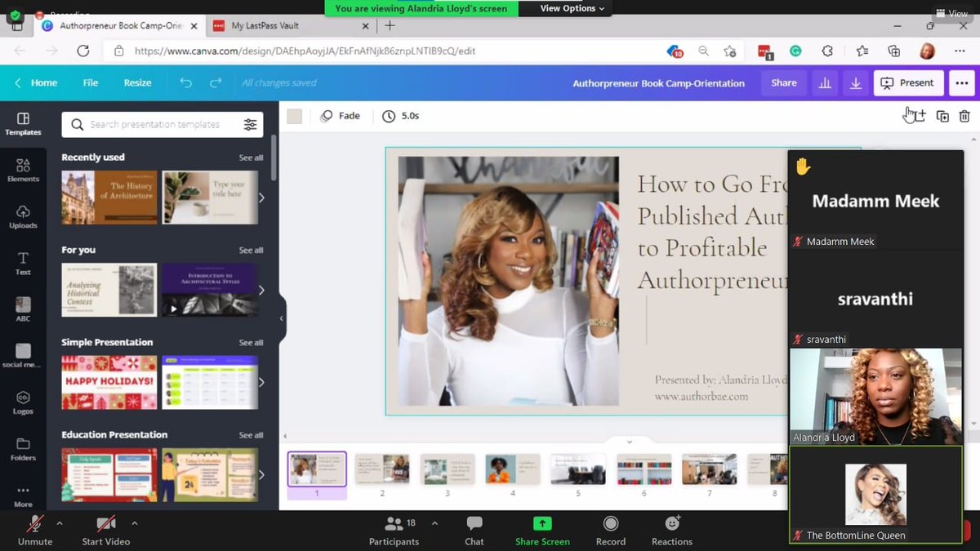Click the Grammarly extension icon
Screen dimensions: 980x551
795,51
